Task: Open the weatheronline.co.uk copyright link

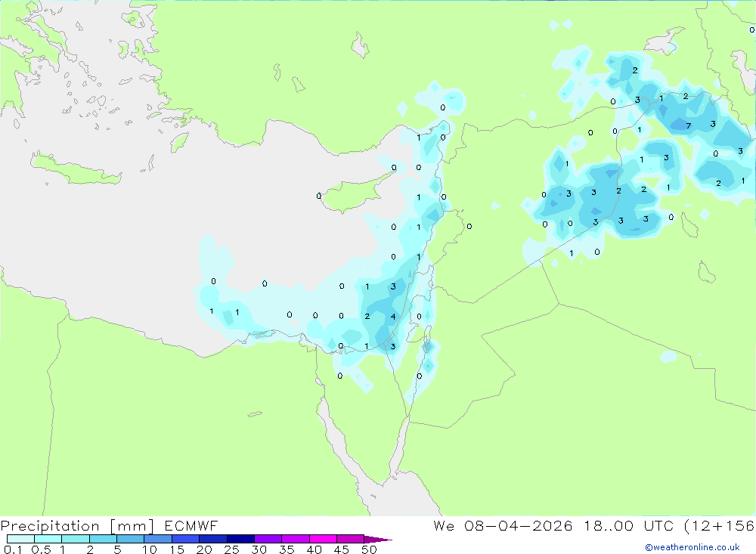Action: coord(692,547)
